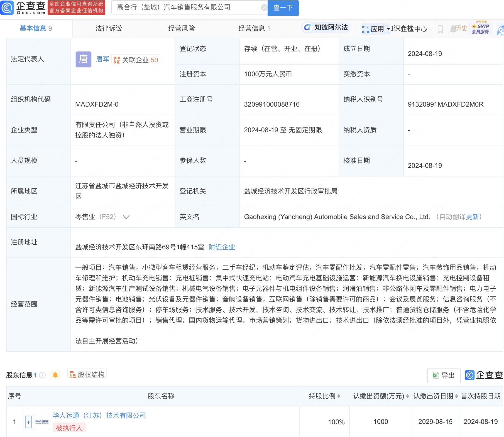Image resolution: width=504 pixels, height=437 pixels.
Task: Open SVIP 会员服务 badge
Action: [x=481, y=28]
